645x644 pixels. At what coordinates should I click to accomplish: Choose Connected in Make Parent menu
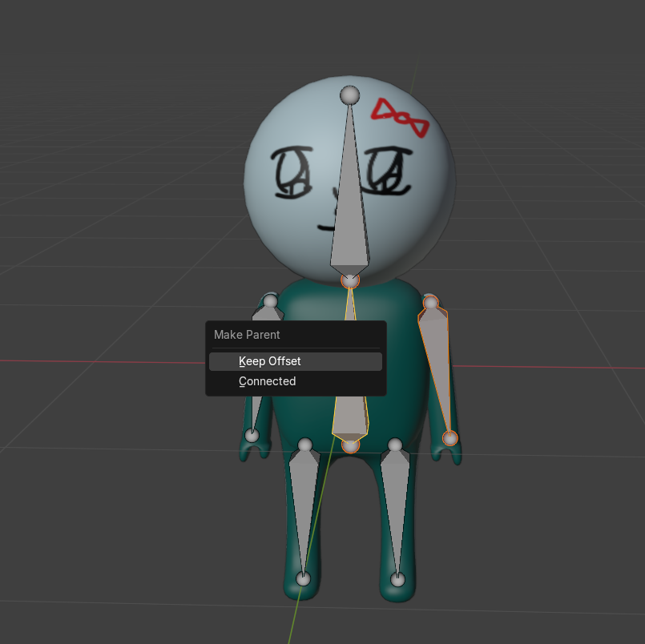[296, 381]
